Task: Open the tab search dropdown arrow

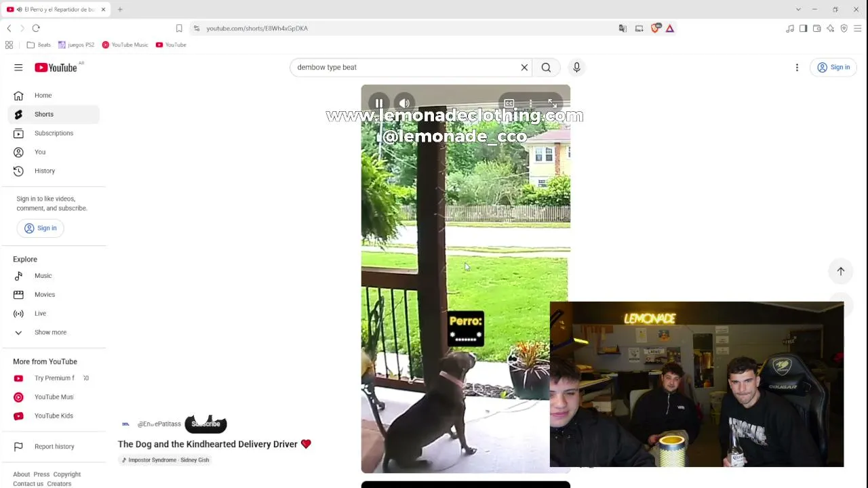Action: click(798, 9)
